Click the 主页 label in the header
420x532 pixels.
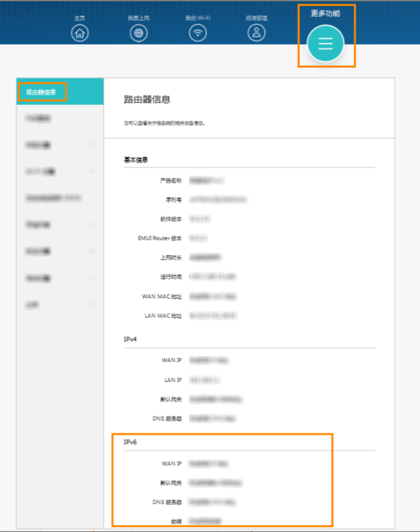80,17
